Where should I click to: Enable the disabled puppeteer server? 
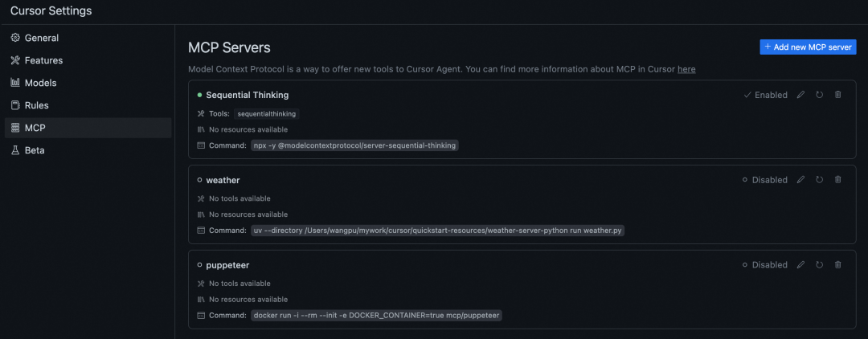pos(765,265)
